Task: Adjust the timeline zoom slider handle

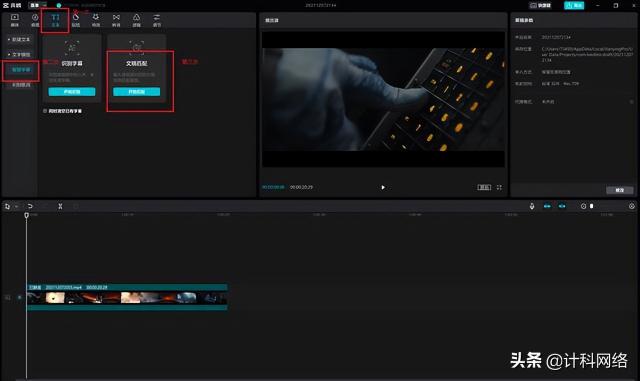Action: click(x=591, y=206)
